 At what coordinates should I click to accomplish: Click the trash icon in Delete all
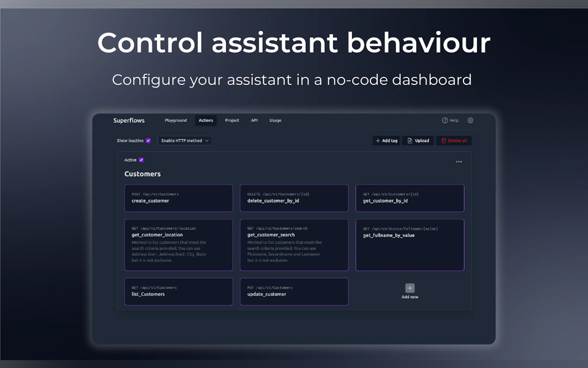444,141
